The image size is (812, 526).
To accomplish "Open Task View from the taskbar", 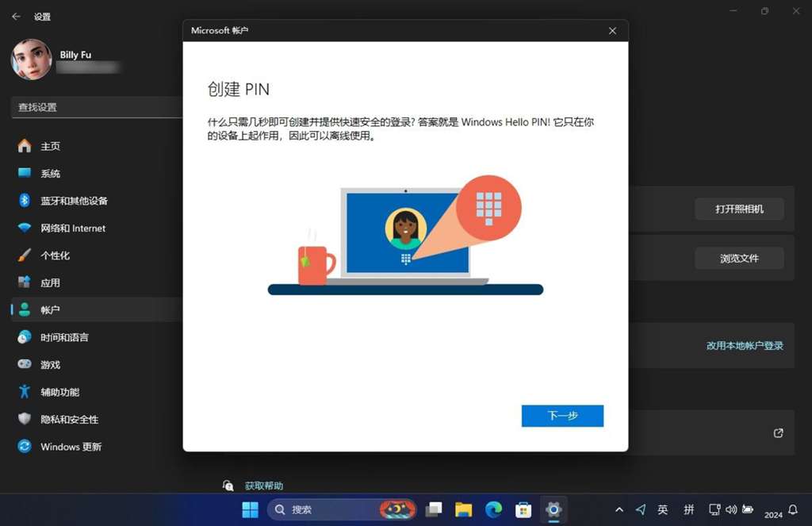I will click(x=434, y=510).
